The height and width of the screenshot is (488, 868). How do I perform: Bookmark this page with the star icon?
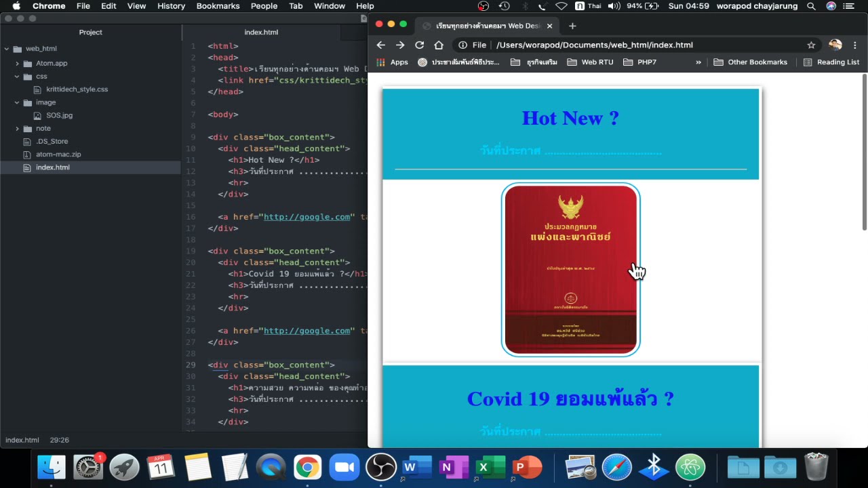(811, 45)
